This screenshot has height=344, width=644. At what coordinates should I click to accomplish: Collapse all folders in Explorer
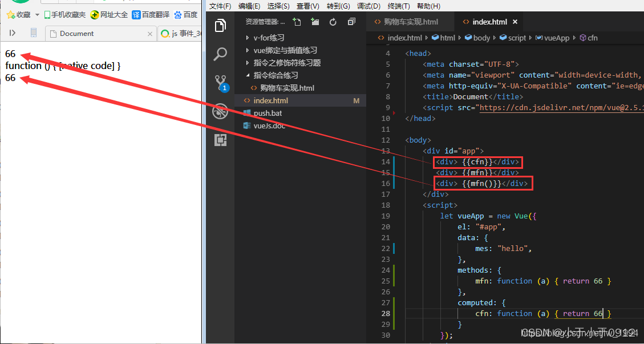coord(351,21)
